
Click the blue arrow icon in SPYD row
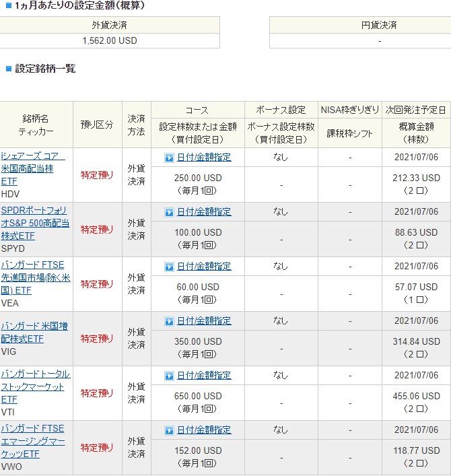[x=169, y=212]
